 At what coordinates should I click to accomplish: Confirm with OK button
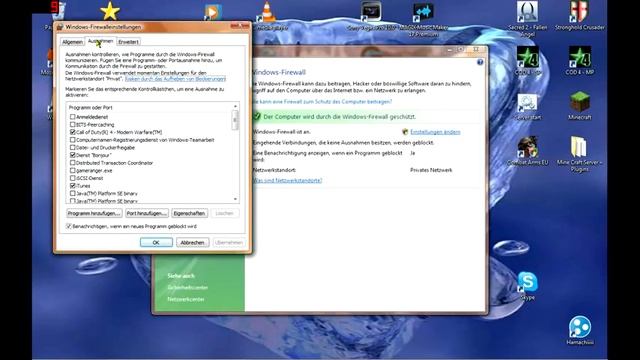coord(156,242)
